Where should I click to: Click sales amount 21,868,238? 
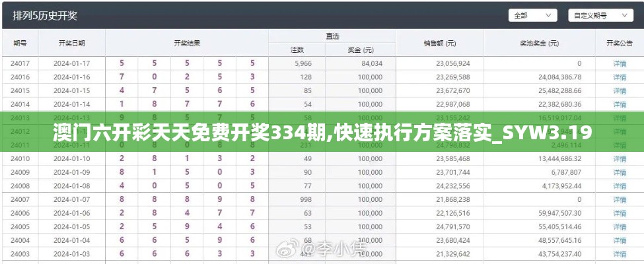coord(453,199)
